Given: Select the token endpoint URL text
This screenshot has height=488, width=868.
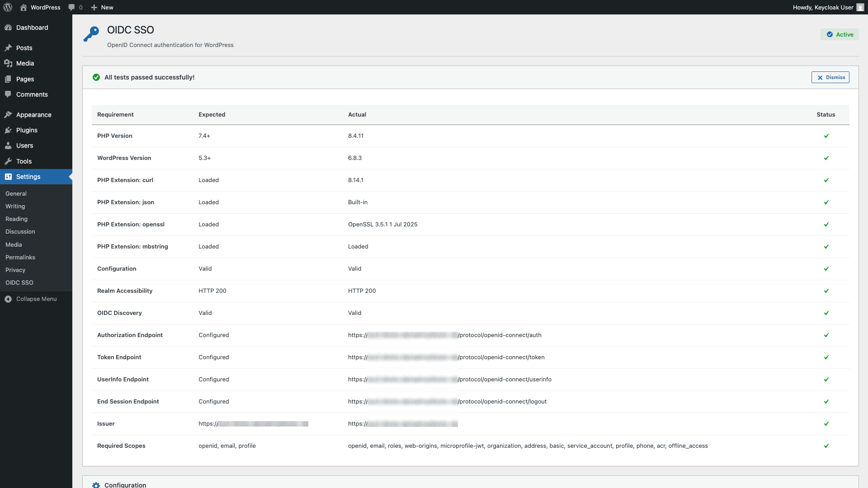Looking at the screenshot, I should [x=446, y=357].
